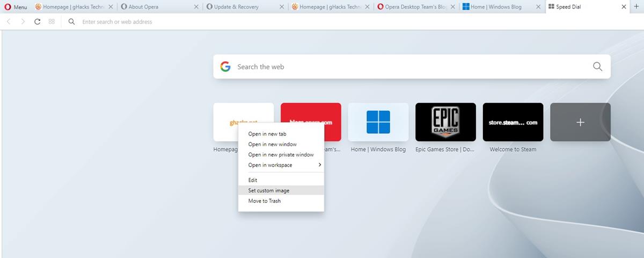The height and width of the screenshot is (258, 644).
Task: Open the store.steam speed dial tile
Action: tap(513, 122)
